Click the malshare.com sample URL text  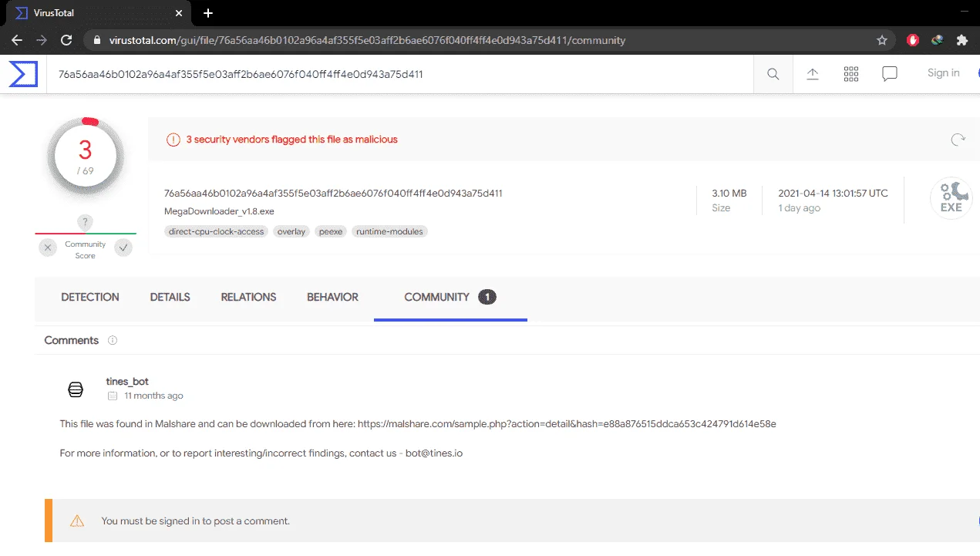[x=567, y=424]
